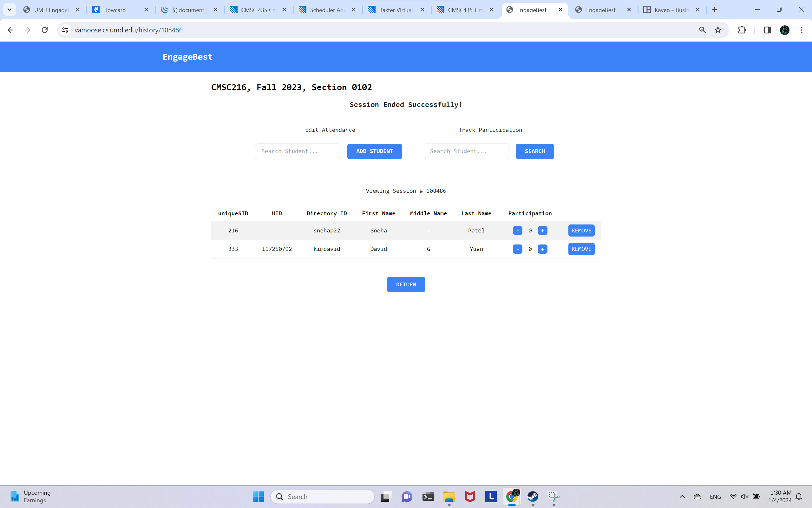Click the taskbar Search box
812x508 pixels.
(x=323, y=497)
